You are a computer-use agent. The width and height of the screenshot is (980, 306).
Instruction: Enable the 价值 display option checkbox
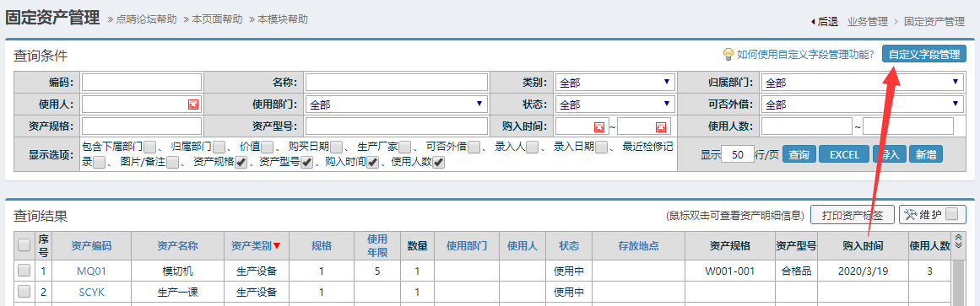coord(268,148)
